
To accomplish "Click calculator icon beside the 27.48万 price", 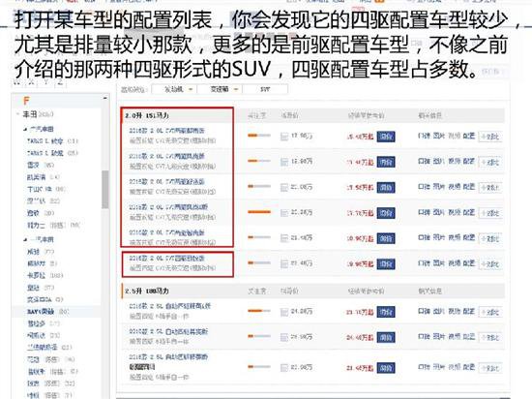I will [284, 263].
